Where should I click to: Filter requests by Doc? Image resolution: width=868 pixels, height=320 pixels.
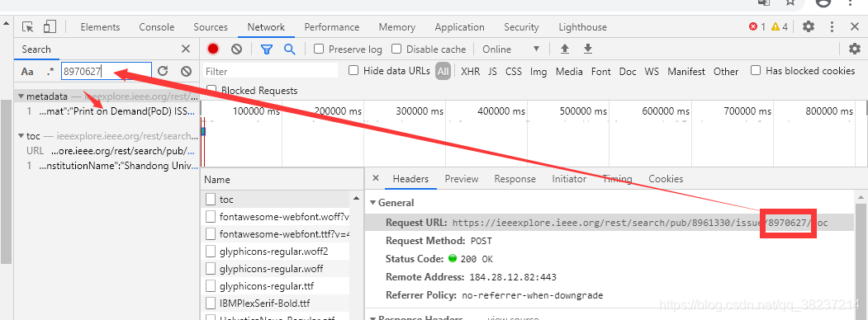coord(628,71)
